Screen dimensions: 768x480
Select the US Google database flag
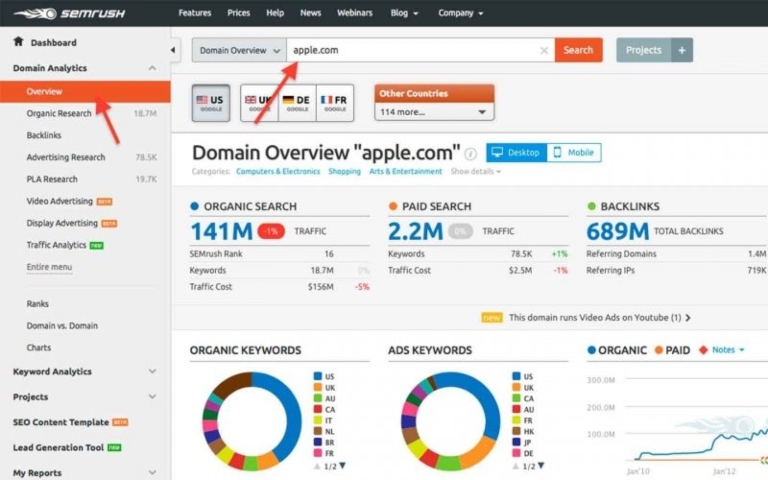click(209, 103)
